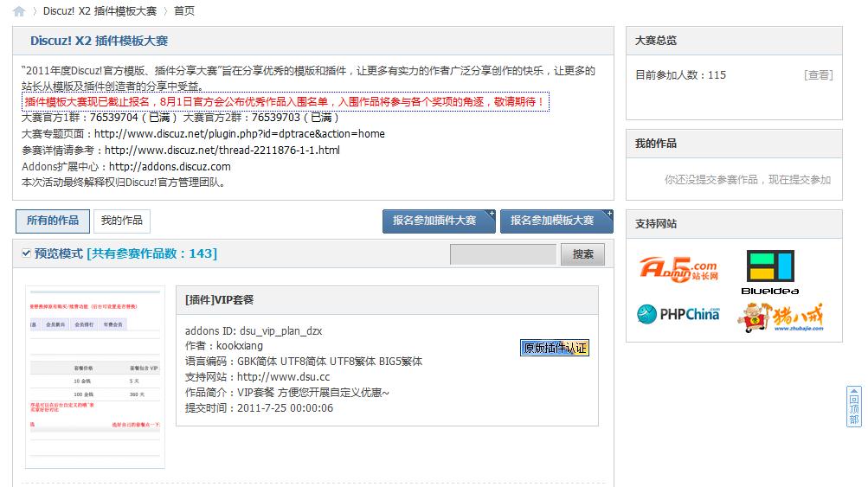Viewport: 868px width, 487px height.
Task: Click the red 插件模板大赛现已截止报名 notice
Action: (x=285, y=102)
